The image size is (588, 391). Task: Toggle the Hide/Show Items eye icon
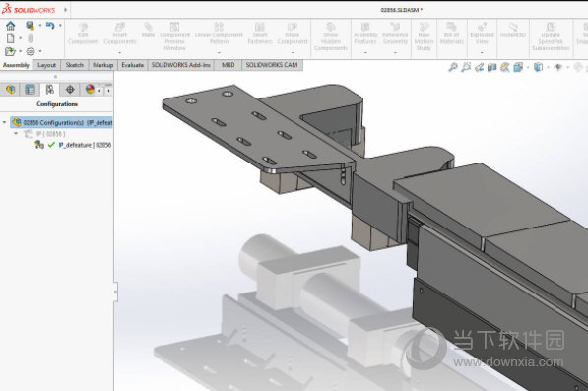(x=558, y=67)
